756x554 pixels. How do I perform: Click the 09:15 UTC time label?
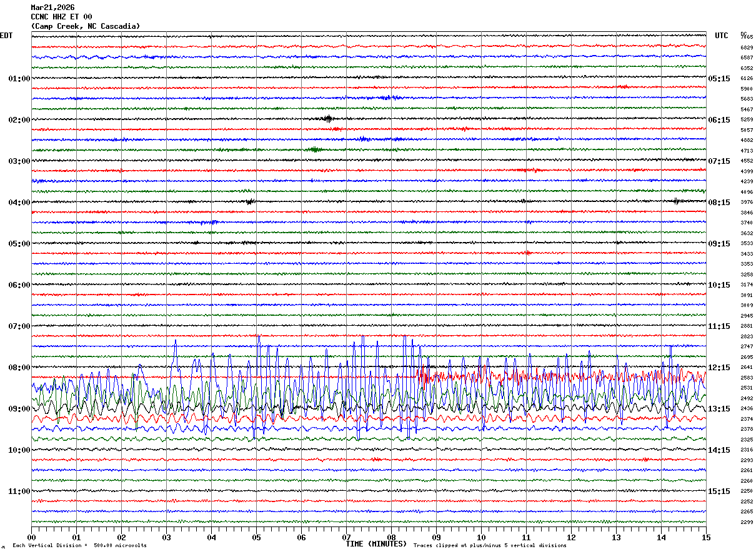[719, 244]
